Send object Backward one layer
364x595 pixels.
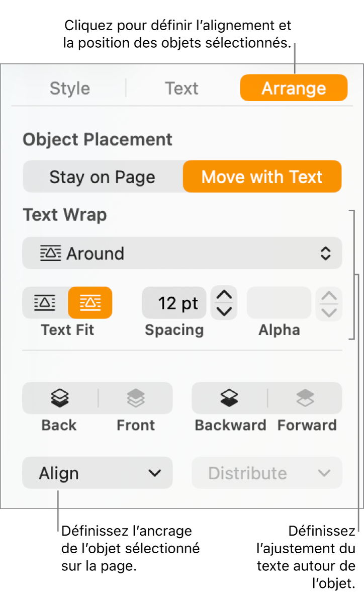(x=229, y=398)
